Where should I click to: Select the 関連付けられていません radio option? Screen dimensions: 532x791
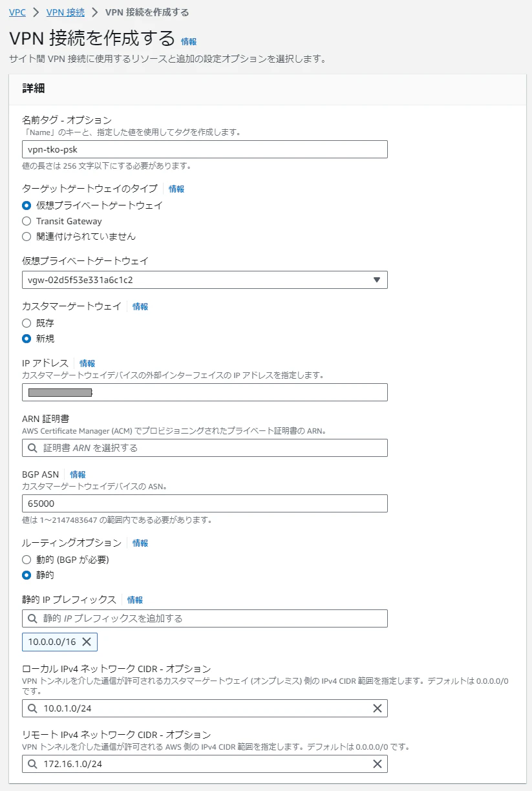[x=27, y=237]
